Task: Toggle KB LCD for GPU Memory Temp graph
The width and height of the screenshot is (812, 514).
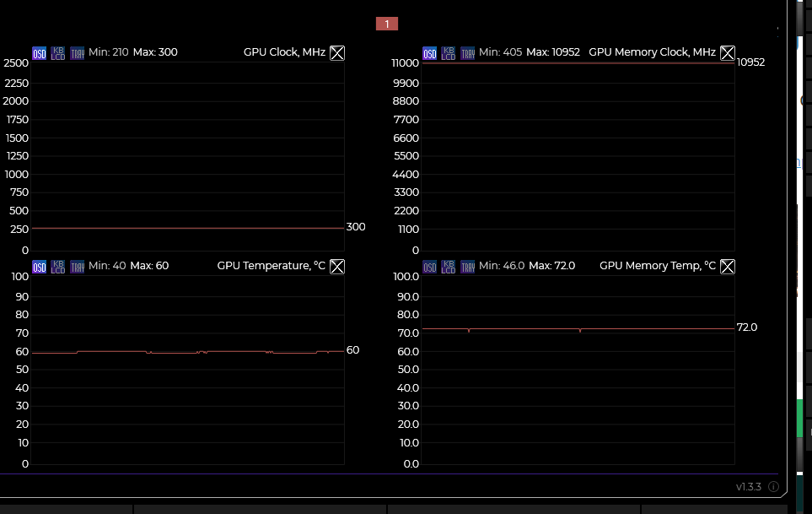Action: click(449, 267)
